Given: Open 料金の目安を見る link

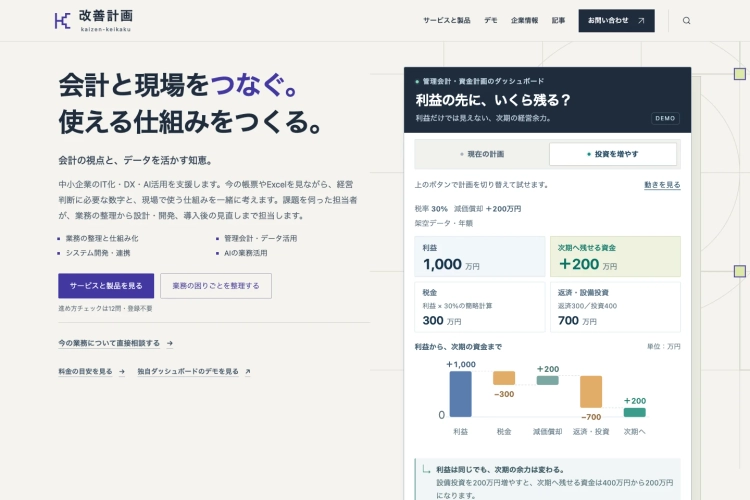Looking at the screenshot, I should click(85, 371).
